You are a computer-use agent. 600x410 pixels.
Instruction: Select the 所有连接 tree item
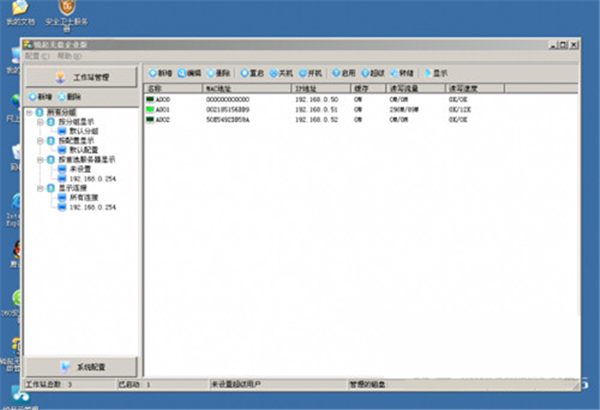click(79, 197)
